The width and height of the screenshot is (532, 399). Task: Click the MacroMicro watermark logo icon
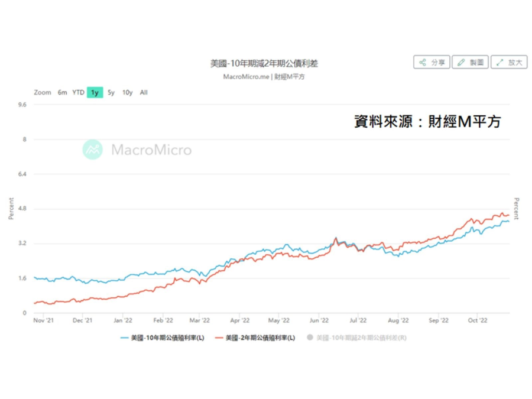coord(92,150)
